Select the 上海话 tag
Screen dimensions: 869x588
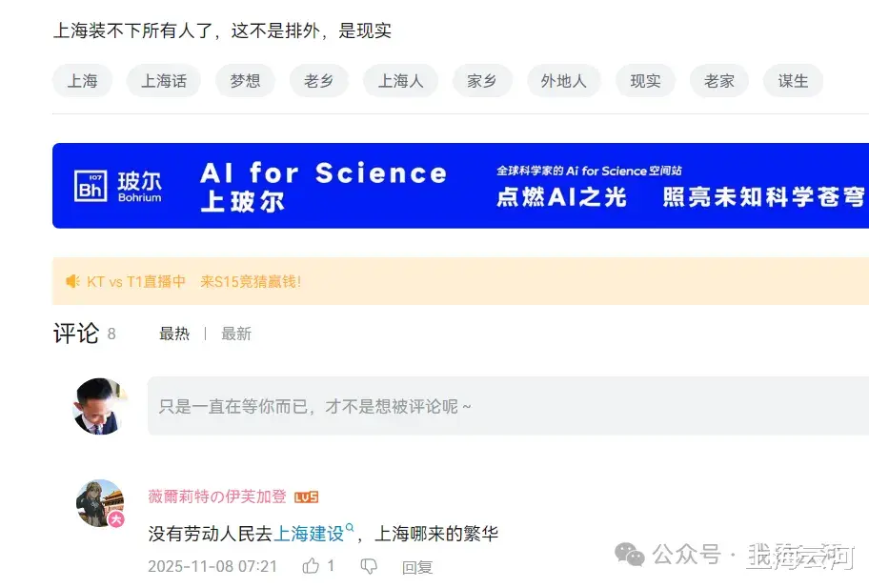[x=164, y=81]
